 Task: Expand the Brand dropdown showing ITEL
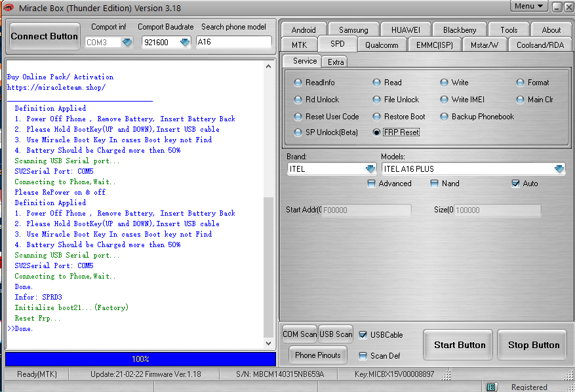(x=370, y=168)
